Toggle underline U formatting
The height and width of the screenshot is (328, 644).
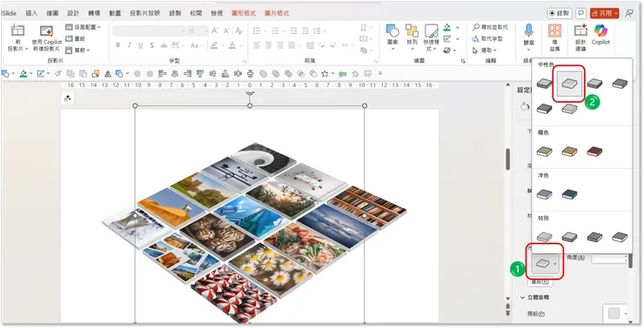point(140,45)
